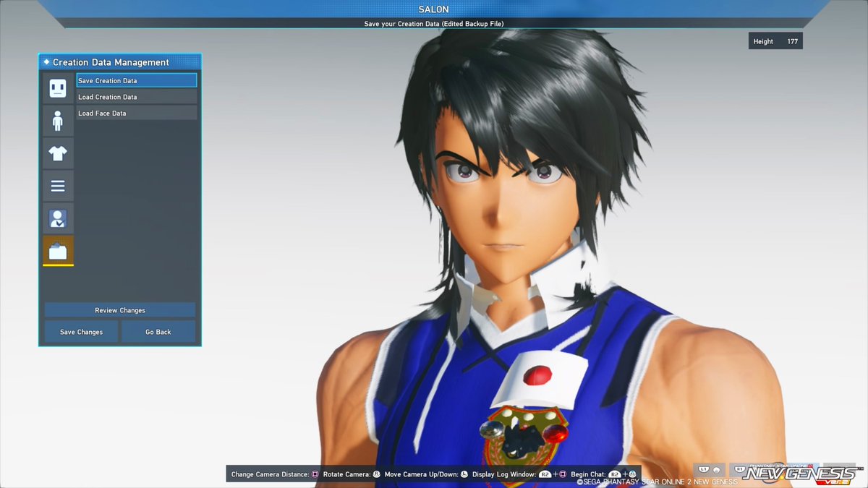Click the three-line list icon in sidebar
This screenshot has height=488, width=868.
point(58,186)
